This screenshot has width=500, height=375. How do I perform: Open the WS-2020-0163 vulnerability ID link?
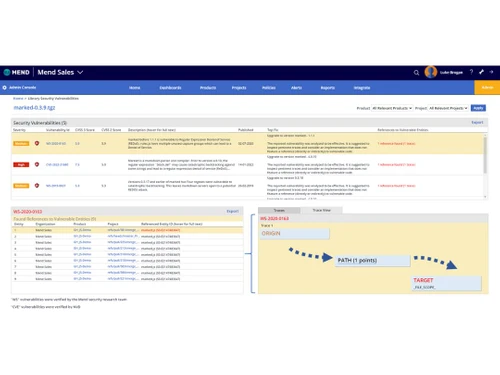56,143
